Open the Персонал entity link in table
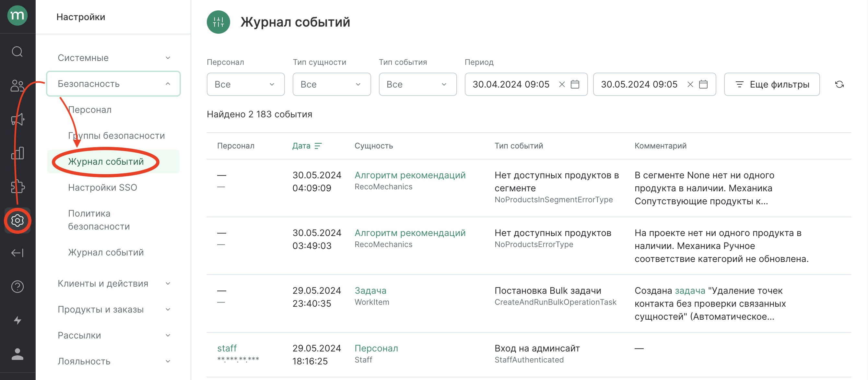The width and height of the screenshot is (868, 380). [x=376, y=348]
